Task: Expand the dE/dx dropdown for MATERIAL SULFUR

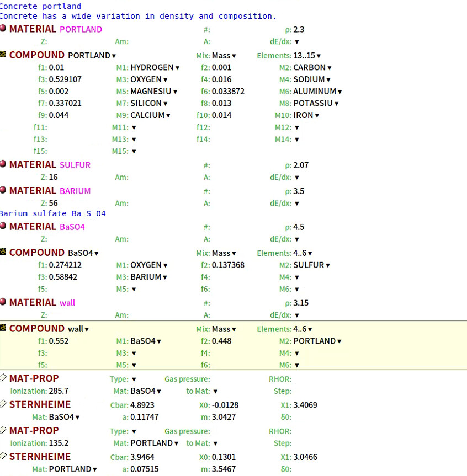Action: (297, 178)
